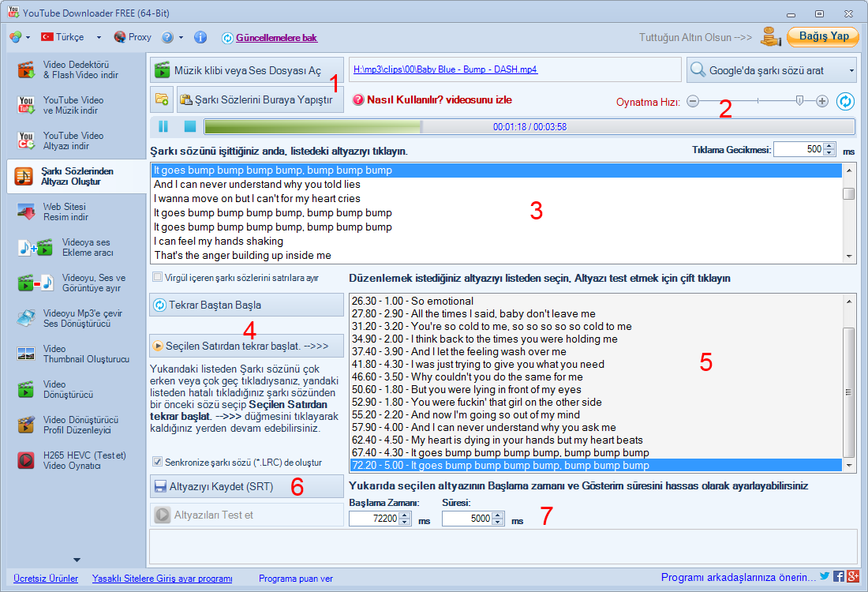Enable 'Virgül içeren şarkı sözlerini' checkbox
Image resolution: width=868 pixels, height=592 pixels.
tap(158, 277)
